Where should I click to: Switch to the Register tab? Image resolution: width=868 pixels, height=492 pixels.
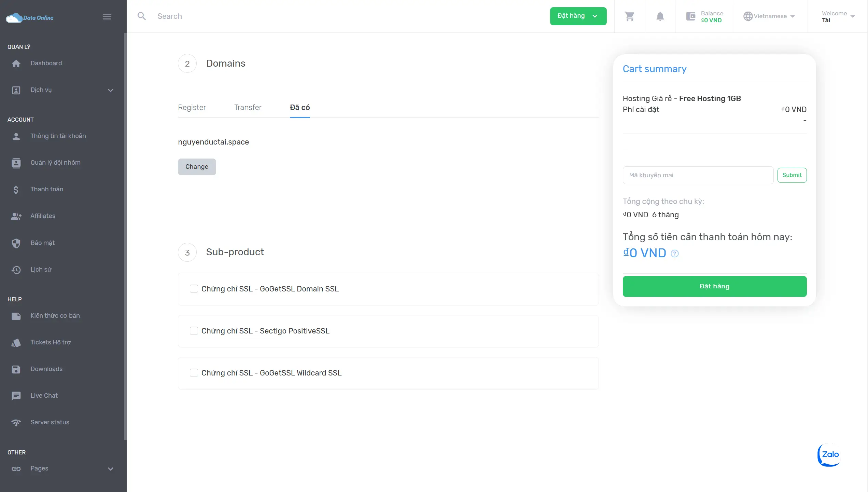(192, 107)
